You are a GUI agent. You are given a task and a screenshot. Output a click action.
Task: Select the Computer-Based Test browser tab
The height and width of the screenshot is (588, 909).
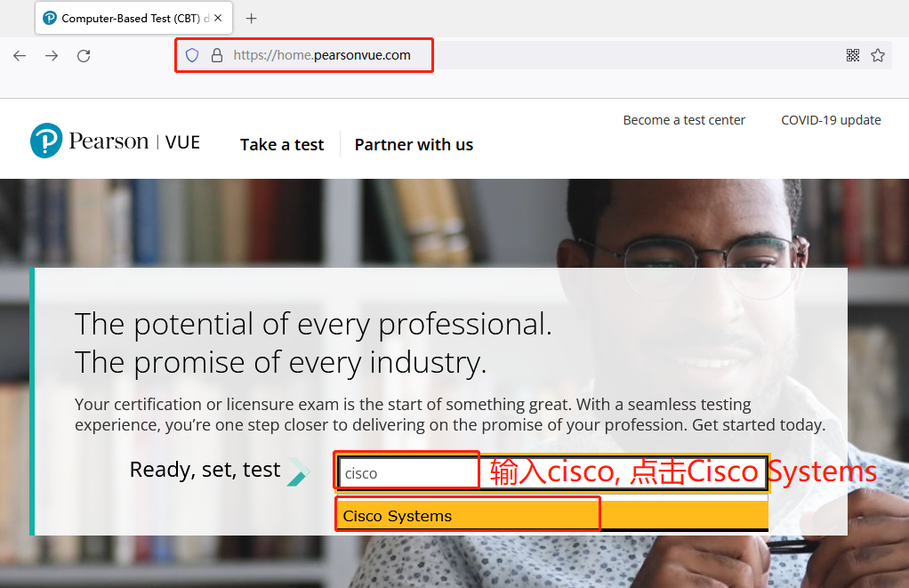(x=125, y=18)
